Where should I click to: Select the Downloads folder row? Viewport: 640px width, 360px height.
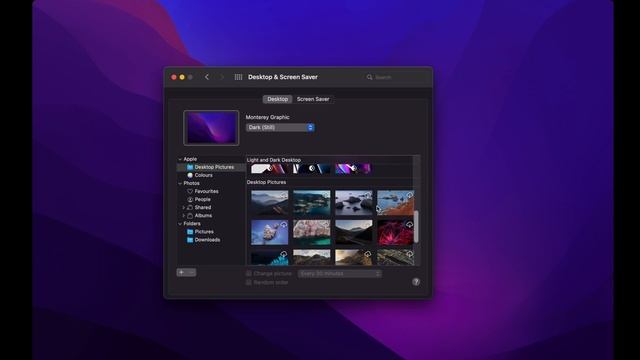click(211, 240)
